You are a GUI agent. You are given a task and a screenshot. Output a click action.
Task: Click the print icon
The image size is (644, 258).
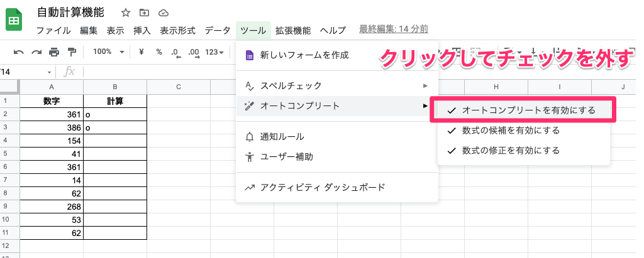click(54, 52)
